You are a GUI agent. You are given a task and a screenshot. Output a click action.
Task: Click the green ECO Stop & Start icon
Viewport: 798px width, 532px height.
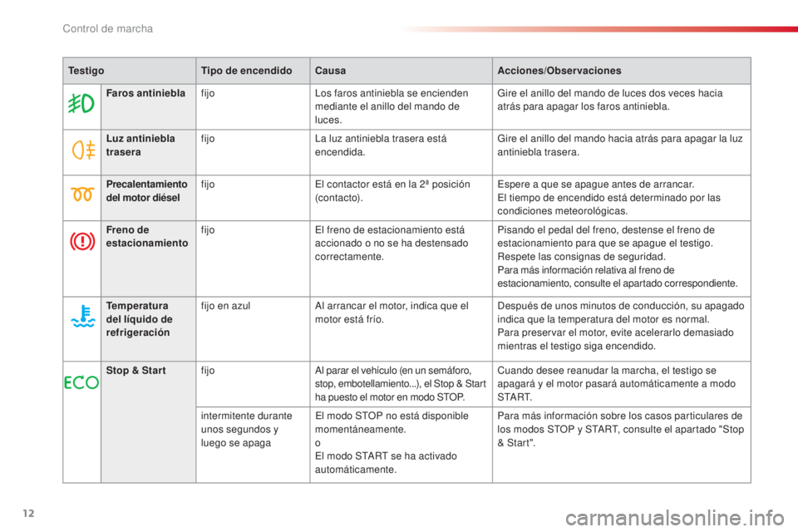tap(81, 382)
